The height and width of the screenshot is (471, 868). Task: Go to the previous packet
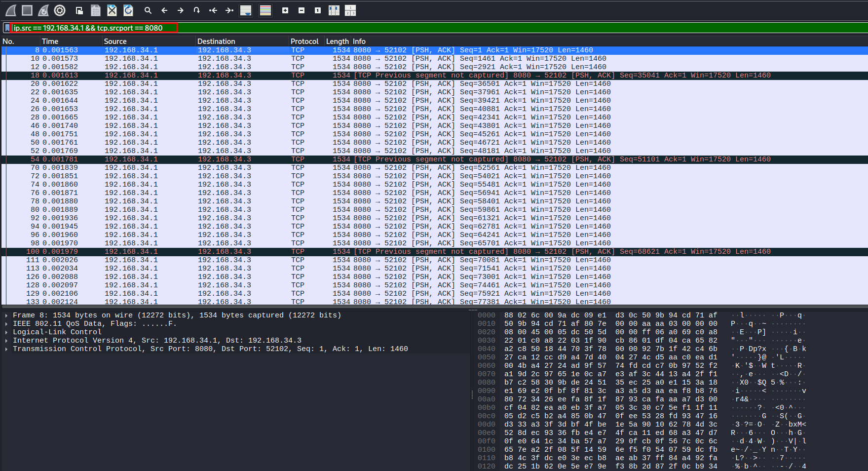tap(164, 10)
